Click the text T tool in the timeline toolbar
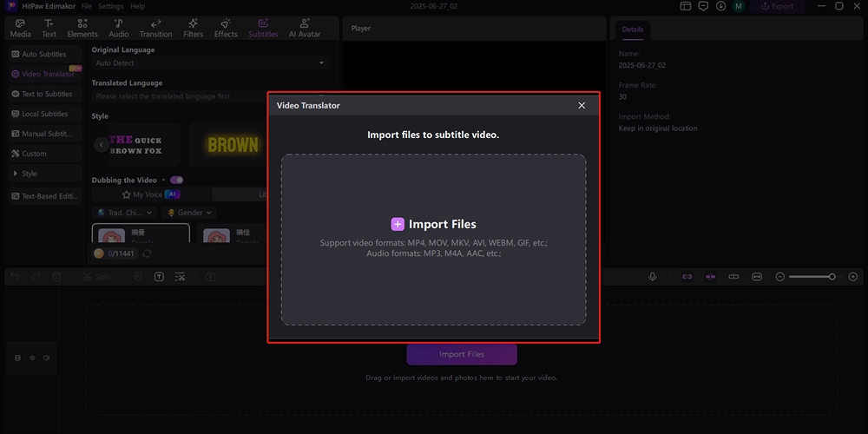868x434 pixels. tap(159, 277)
